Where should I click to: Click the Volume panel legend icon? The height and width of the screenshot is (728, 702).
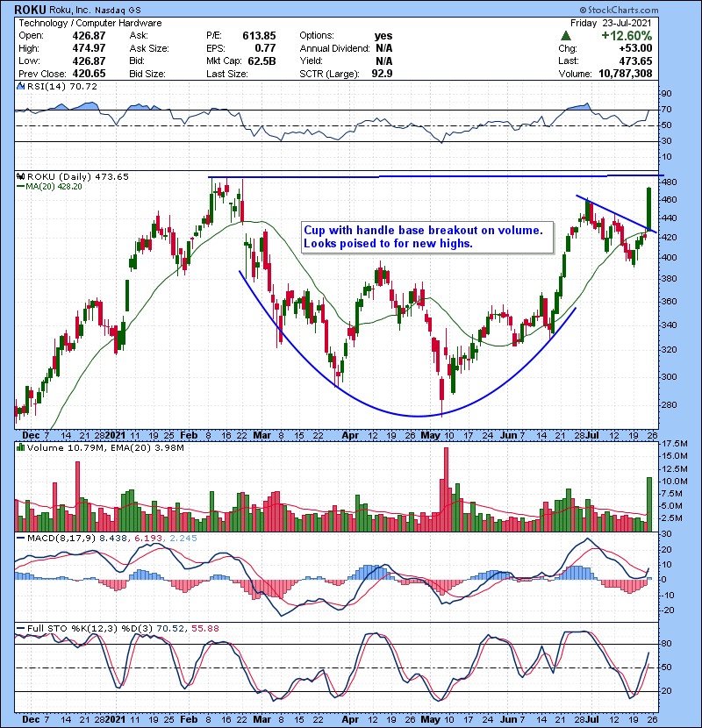20,447
